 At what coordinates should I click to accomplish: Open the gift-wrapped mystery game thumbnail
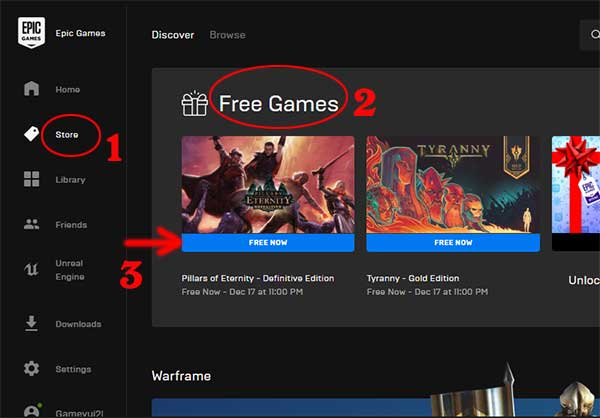[x=576, y=185]
